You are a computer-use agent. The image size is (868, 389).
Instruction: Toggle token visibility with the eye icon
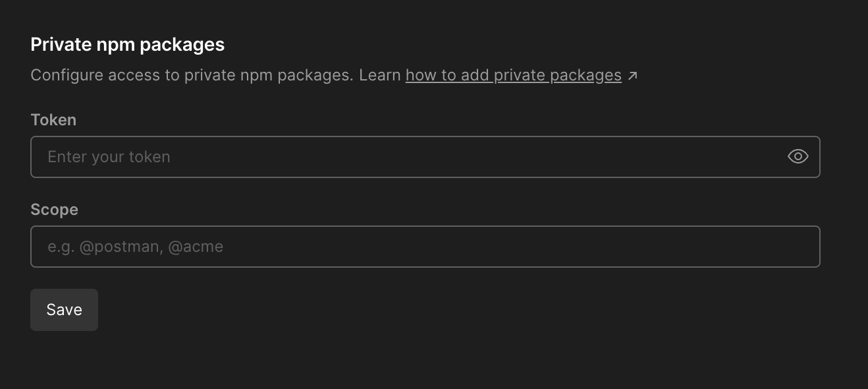tap(798, 157)
